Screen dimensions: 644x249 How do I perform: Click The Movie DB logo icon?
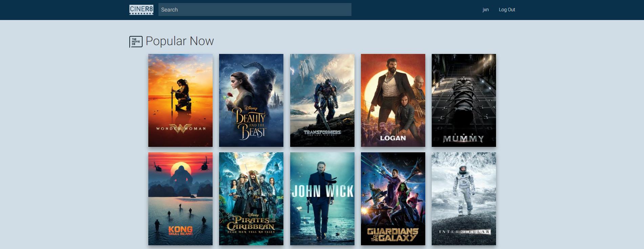[136, 42]
